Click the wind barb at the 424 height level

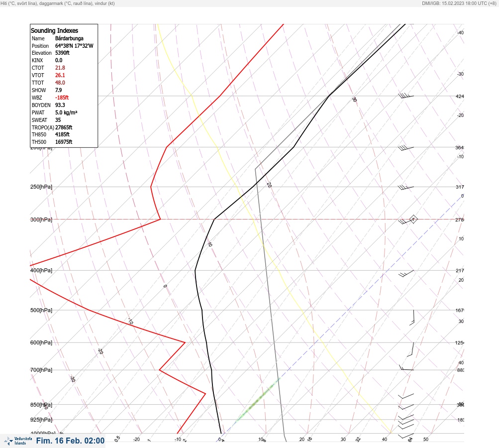point(406,95)
